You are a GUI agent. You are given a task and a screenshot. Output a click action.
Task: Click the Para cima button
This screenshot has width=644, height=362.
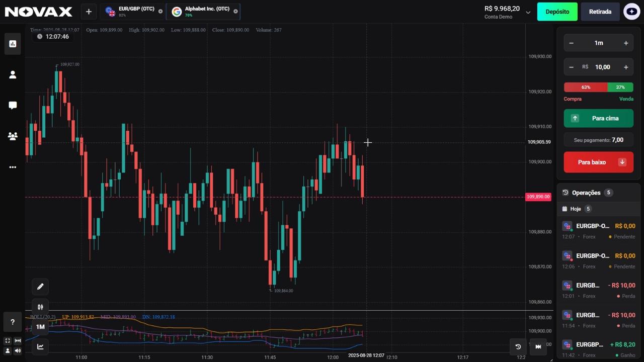click(598, 119)
